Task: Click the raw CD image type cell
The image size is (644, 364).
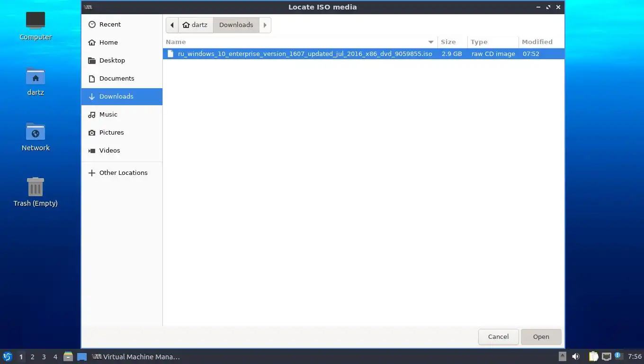Action: 493,54
